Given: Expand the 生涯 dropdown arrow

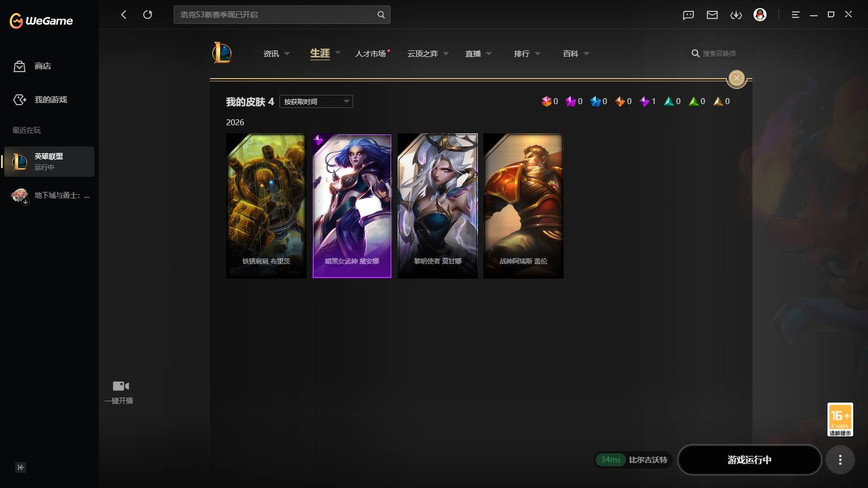Looking at the screenshot, I should (x=338, y=53).
